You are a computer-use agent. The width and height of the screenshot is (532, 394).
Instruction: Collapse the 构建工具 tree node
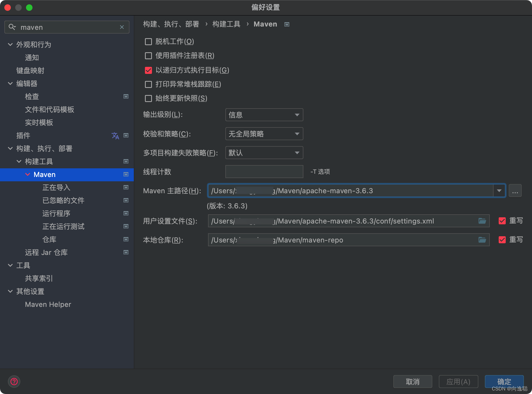click(19, 161)
